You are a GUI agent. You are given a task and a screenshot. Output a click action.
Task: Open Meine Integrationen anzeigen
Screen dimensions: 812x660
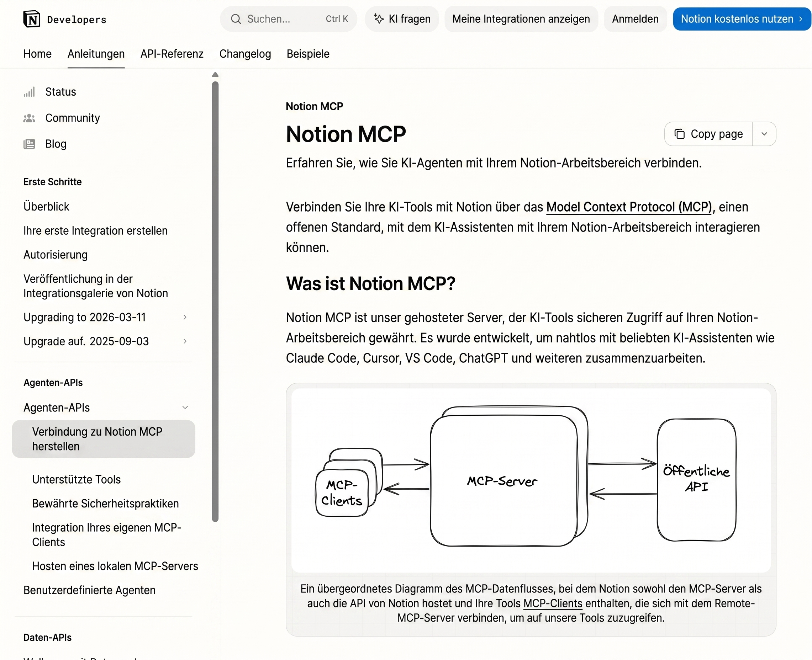[x=521, y=19]
